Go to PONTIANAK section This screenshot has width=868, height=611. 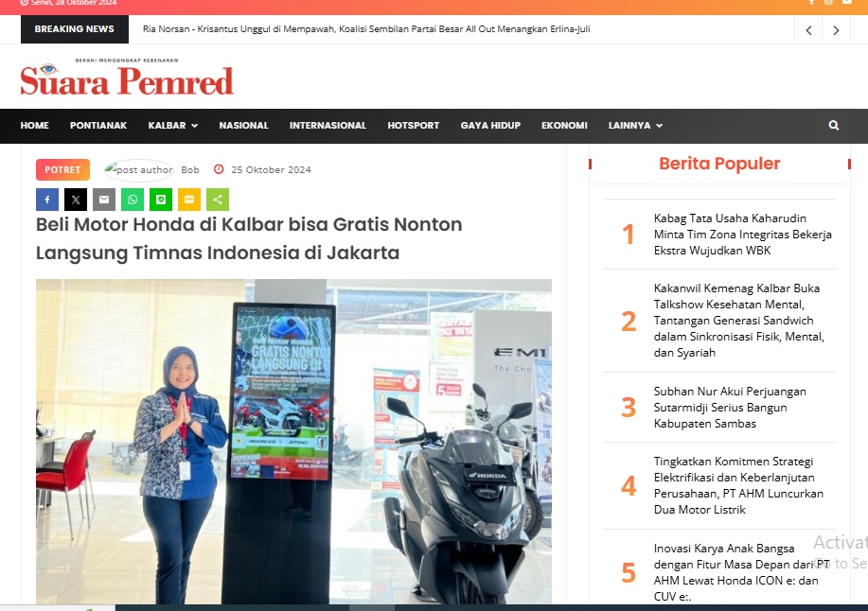98,126
